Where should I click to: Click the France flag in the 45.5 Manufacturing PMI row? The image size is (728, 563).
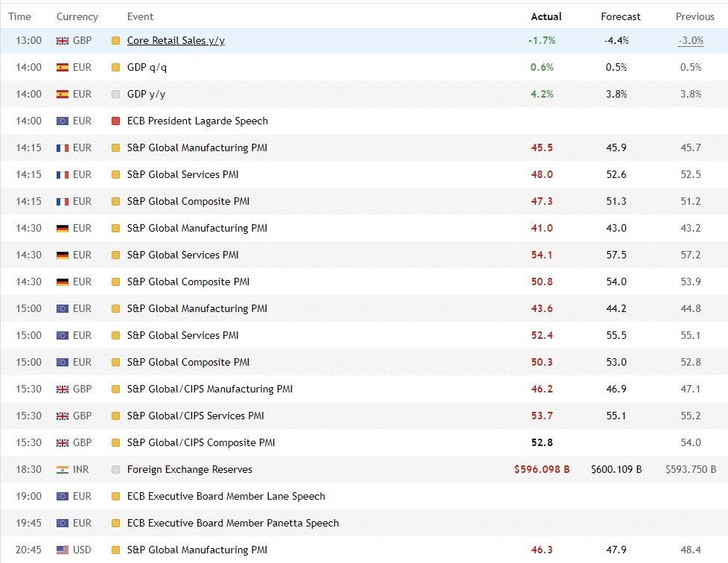(x=63, y=148)
